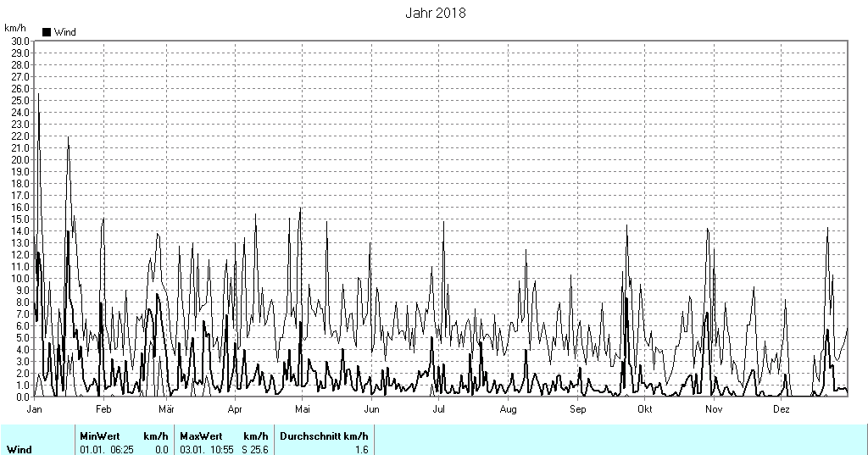Screen dimensions: 868x455
Task: Click the Wind row label in table
Action: coord(19,449)
